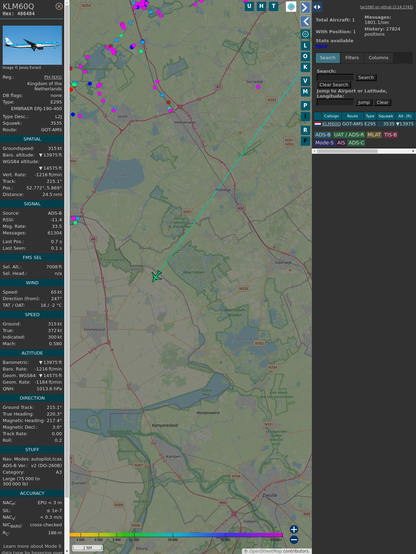
Task: Click the Search button beside the search box
Action: [366, 77]
